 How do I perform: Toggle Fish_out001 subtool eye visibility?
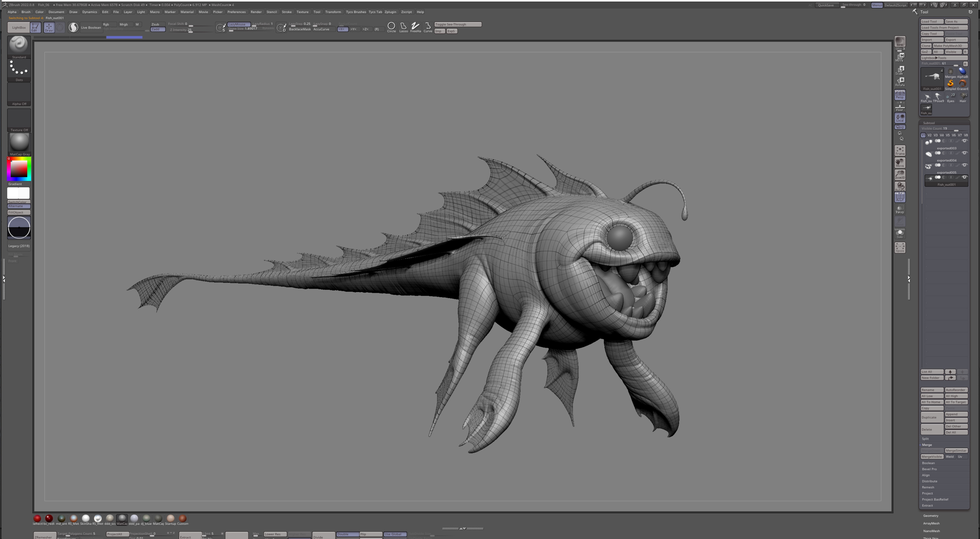(x=964, y=177)
